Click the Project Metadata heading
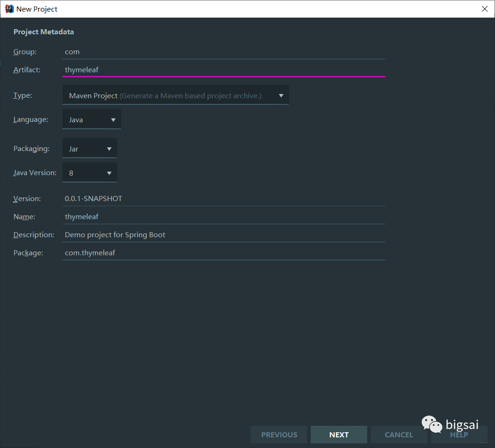Screen dimensions: 495x448 click(44, 32)
